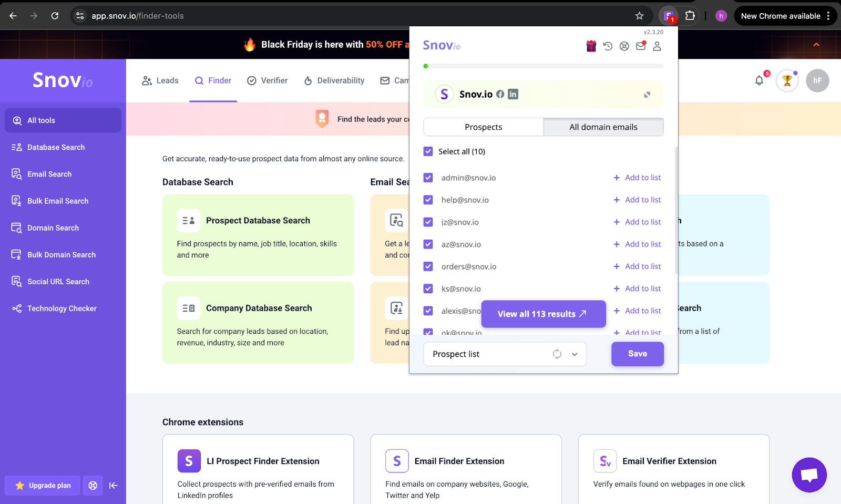Viewport: 841px width, 504px height.
Task: Click View all 113 results button
Action: point(543,314)
